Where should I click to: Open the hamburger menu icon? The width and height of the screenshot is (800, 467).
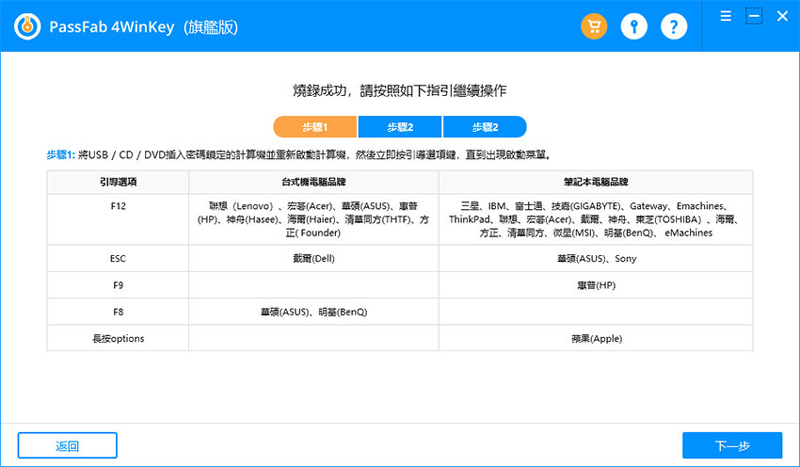coord(726,16)
